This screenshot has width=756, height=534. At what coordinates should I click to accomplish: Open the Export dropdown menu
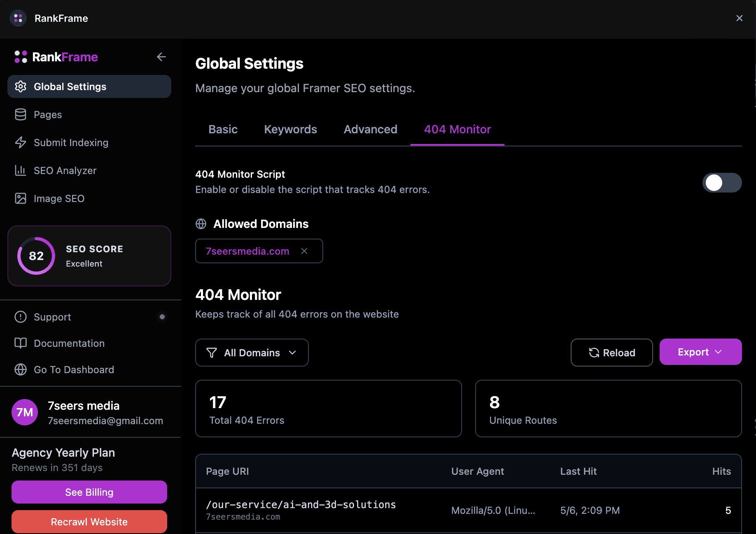[701, 352]
